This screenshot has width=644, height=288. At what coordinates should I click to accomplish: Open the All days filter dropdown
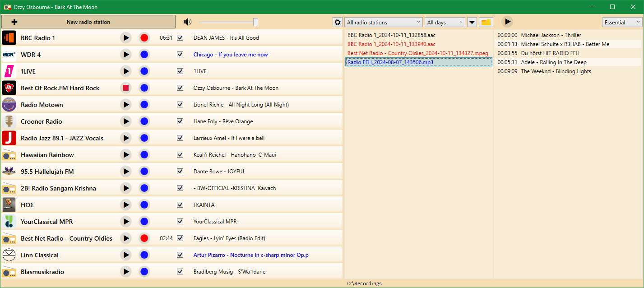(445, 22)
